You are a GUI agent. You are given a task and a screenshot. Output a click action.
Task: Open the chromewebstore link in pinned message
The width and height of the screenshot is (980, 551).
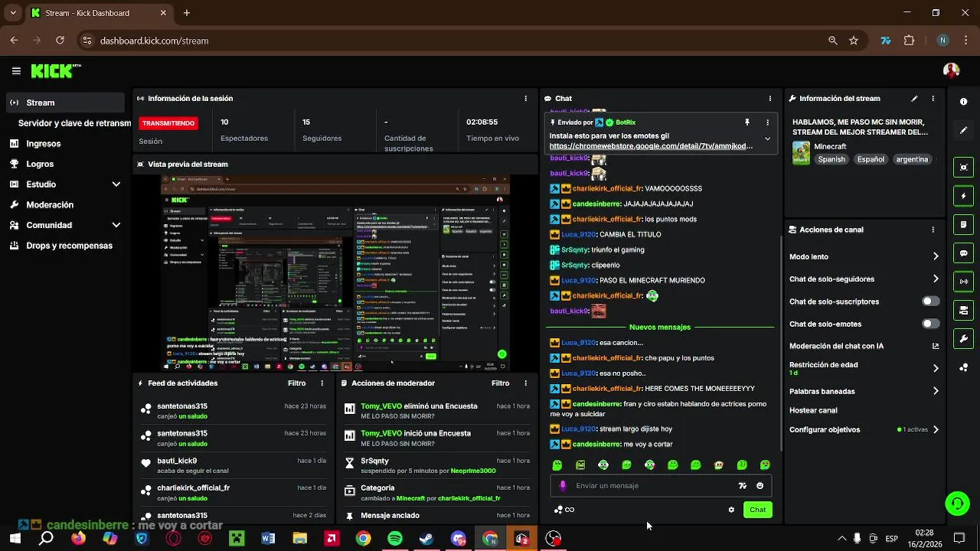click(651, 146)
